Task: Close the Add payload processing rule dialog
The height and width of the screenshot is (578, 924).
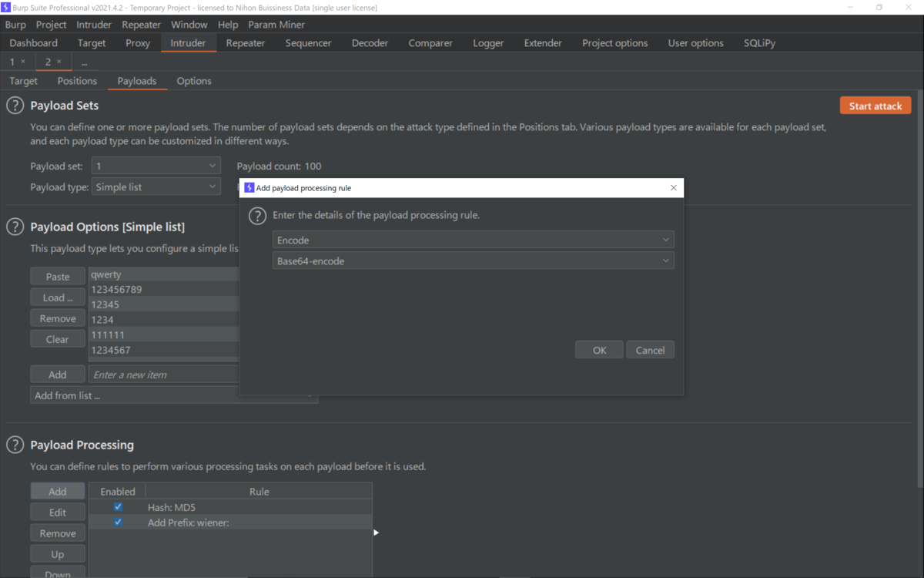Action: [674, 188]
